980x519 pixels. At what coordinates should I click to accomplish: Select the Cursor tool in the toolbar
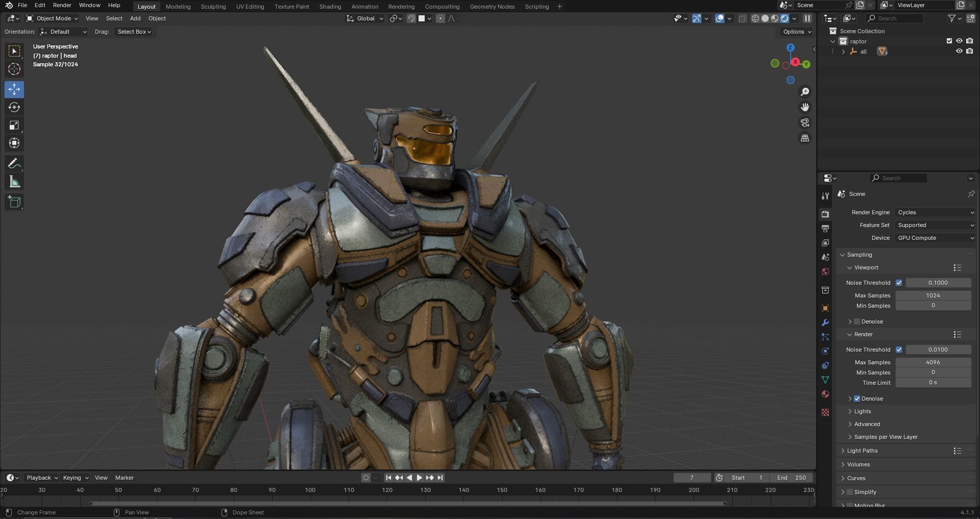tap(14, 69)
